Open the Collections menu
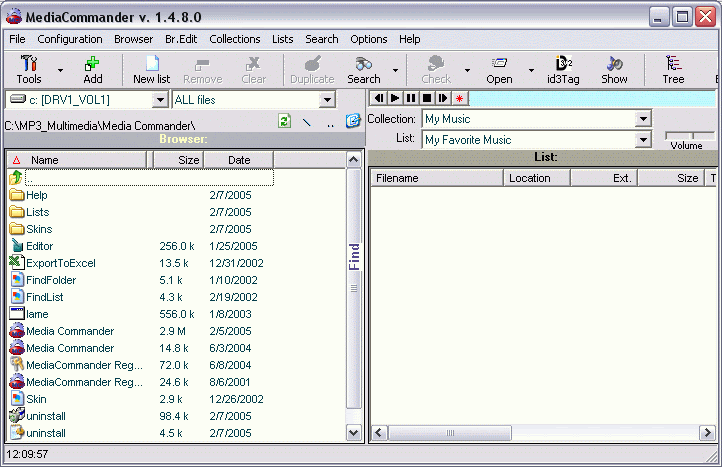Image resolution: width=722 pixels, height=467 pixels. pos(234,39)
